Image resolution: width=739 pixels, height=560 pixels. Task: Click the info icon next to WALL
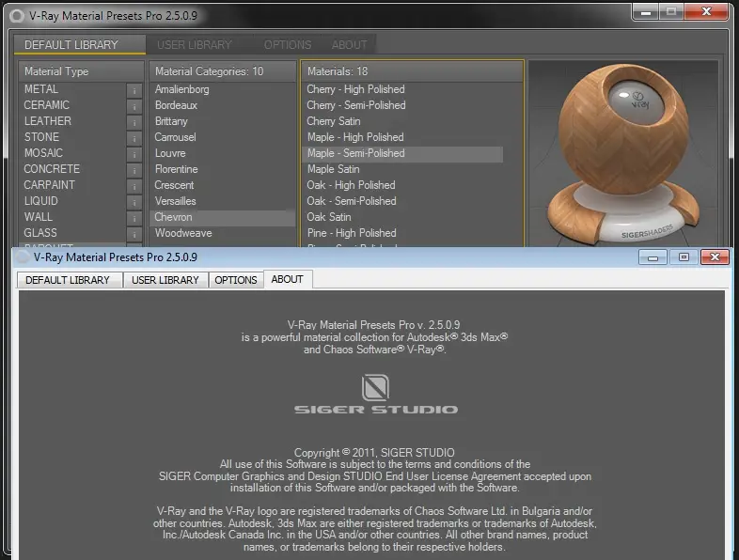(134, 218)
